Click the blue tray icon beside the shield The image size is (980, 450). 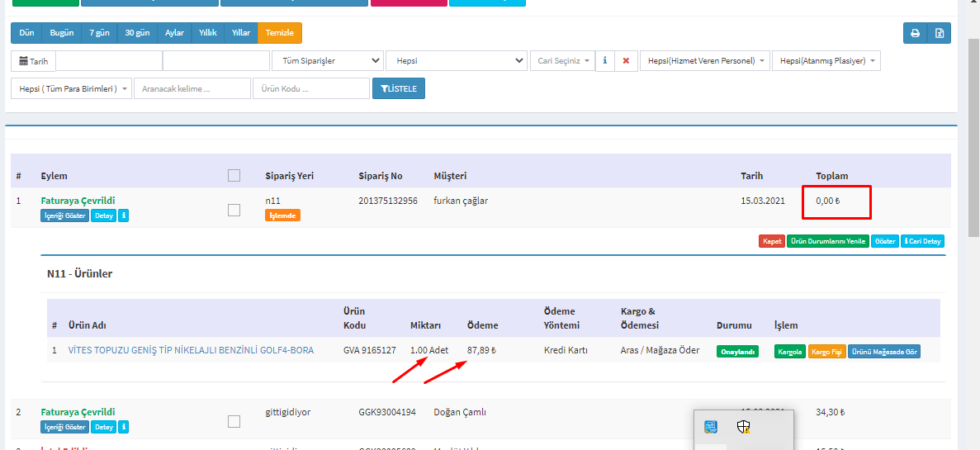711,427
